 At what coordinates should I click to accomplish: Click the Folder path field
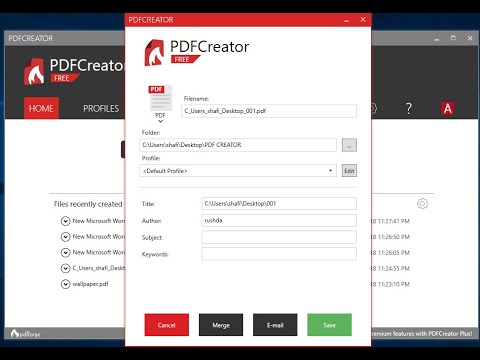click(x=238, y=145)
